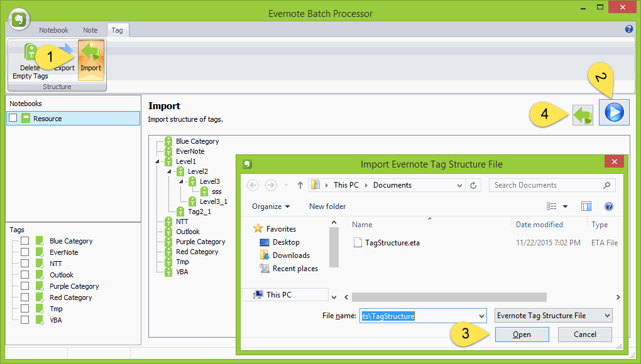Click the Open button in dialog
Screen dimensions: 641x364
tap(522, 335)
